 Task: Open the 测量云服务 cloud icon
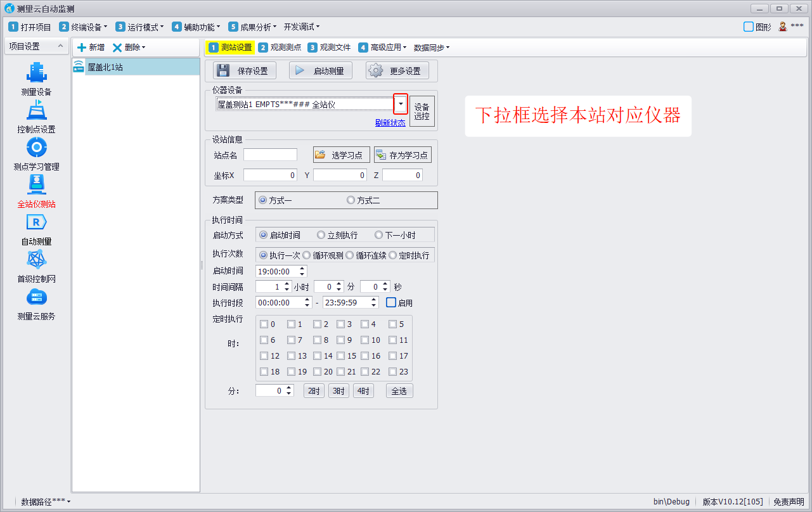36,297
